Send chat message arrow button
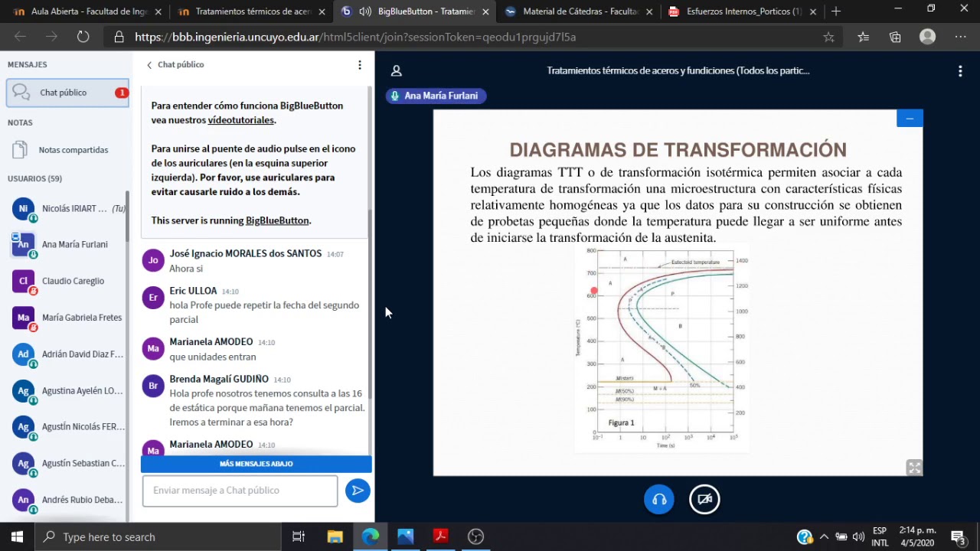The width and height of the screenshot is (980, 551). 358,491
